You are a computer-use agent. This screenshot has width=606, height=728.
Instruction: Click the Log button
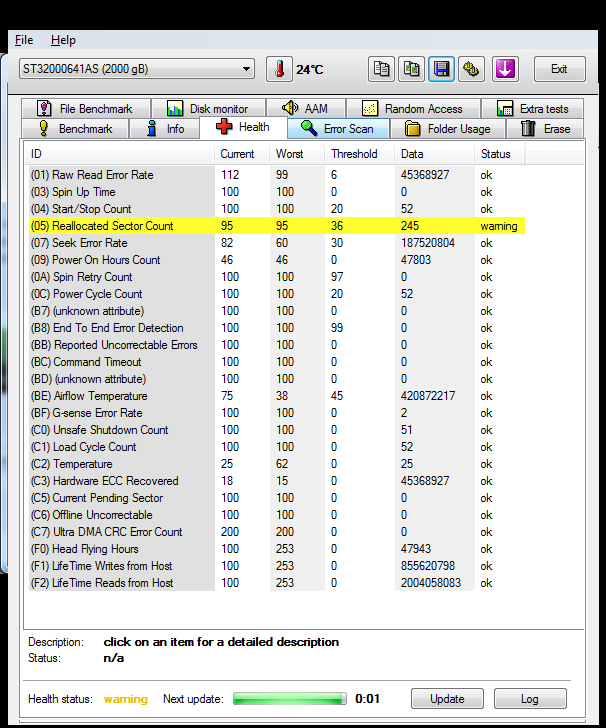tap(529, 699)
